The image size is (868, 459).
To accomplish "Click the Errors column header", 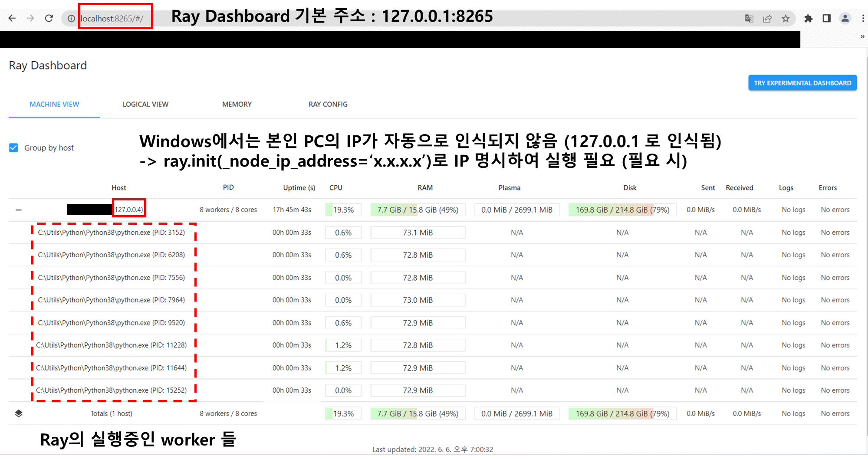I will (828, 188).
